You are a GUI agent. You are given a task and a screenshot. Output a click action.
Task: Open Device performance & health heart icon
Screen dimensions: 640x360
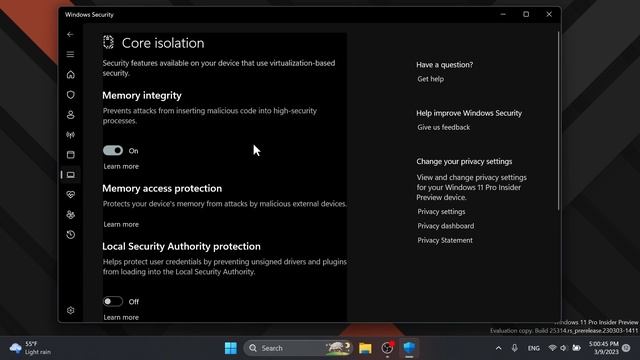coord(70,195)
